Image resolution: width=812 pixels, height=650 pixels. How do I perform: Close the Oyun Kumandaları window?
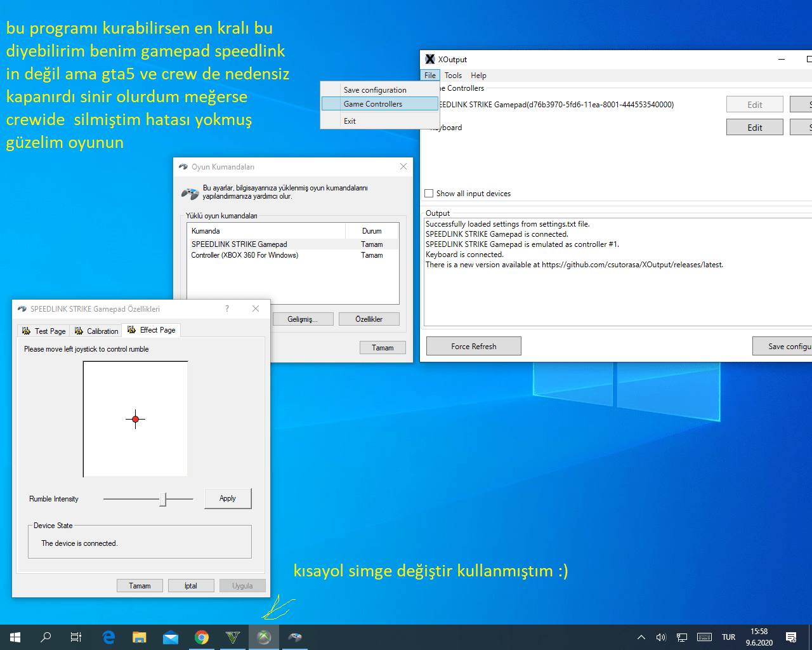tap(403, 166)
